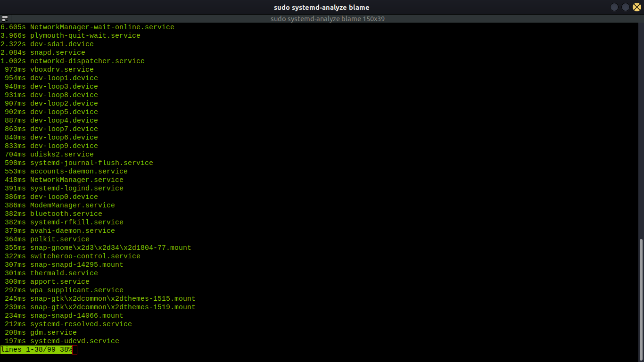This screenshot has height=362, width=644.
Task: Click the 'lines 1-38/99 38%' pager status
Action: pyautogui.click(x=37, y=349)
